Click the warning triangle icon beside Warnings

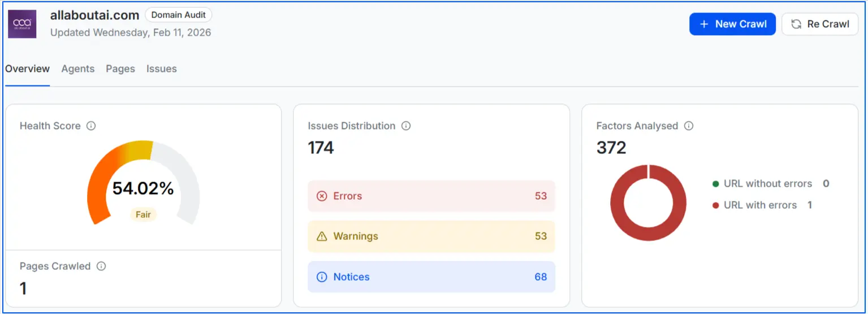coord(322,236)
